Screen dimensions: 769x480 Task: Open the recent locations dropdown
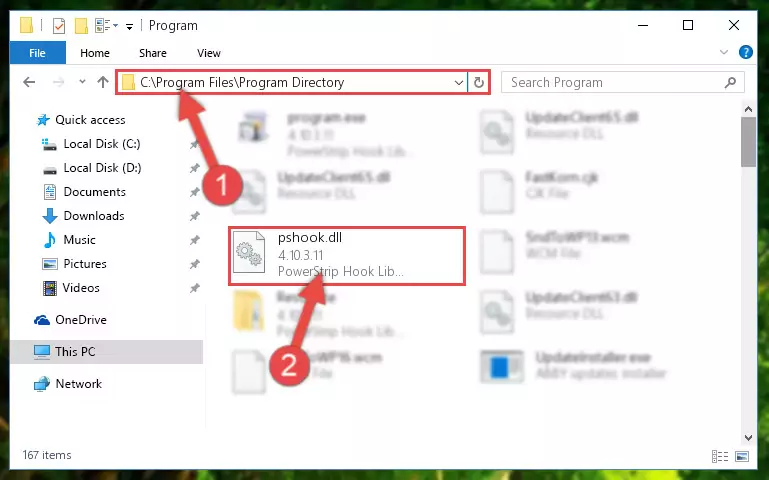[82, 82]
